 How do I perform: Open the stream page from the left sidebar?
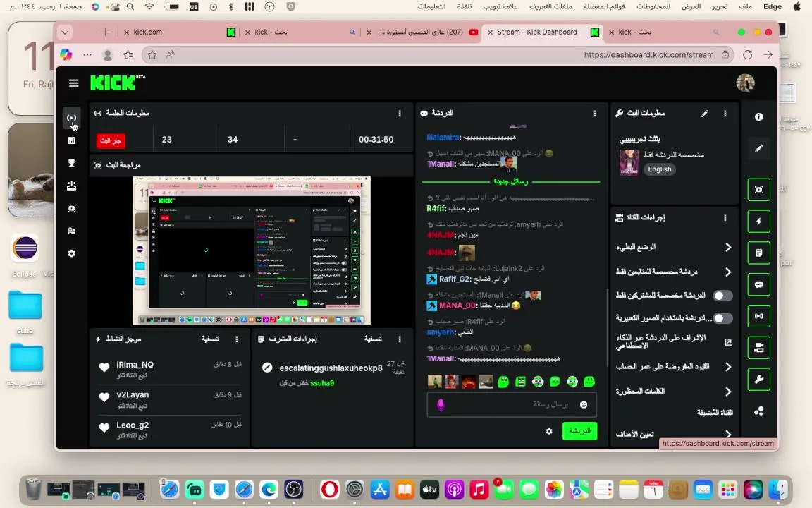[71, 118]
